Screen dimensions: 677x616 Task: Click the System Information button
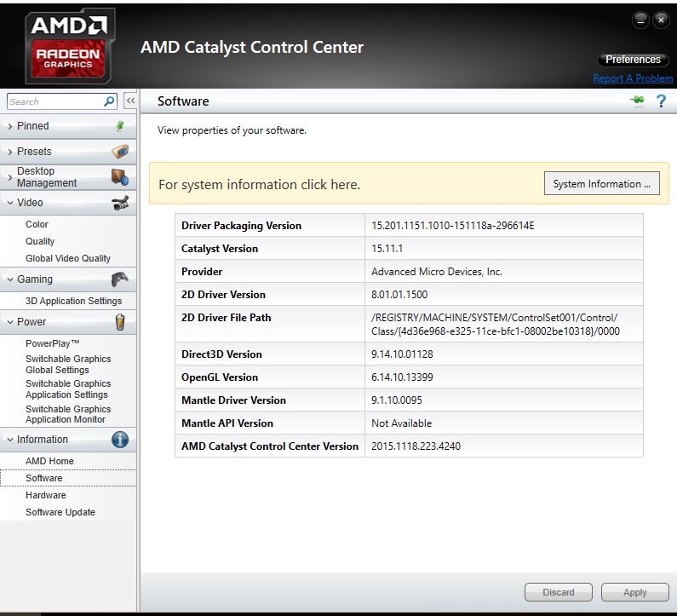(x=601, y=183)
